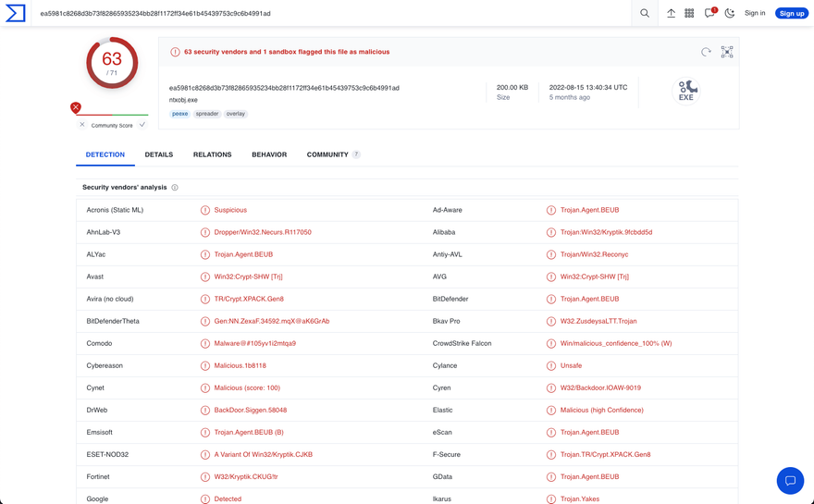Open the apps grid icon

pos(689,13)
